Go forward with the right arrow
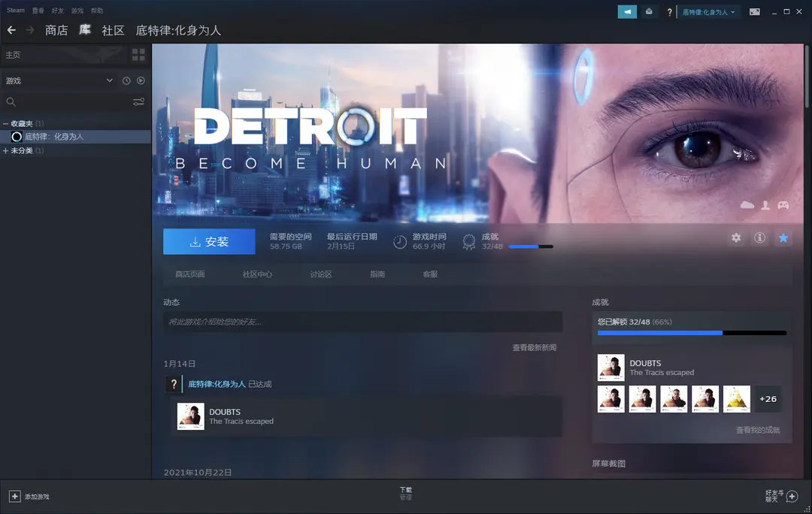812x514 pixels. 30,31
